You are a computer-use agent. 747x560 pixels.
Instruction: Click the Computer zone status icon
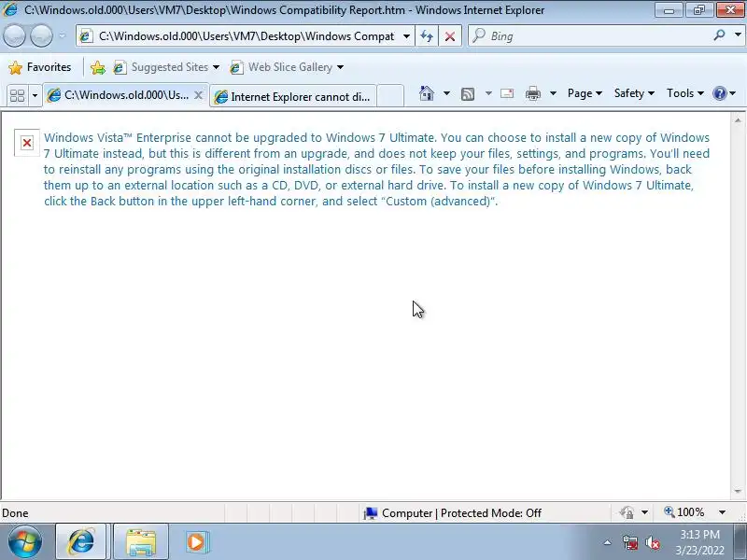click(x=370, y=512)
